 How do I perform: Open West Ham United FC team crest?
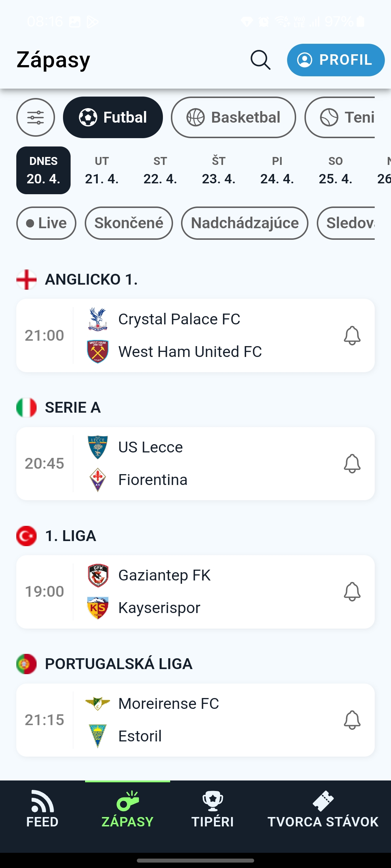(x=98, y=352)
